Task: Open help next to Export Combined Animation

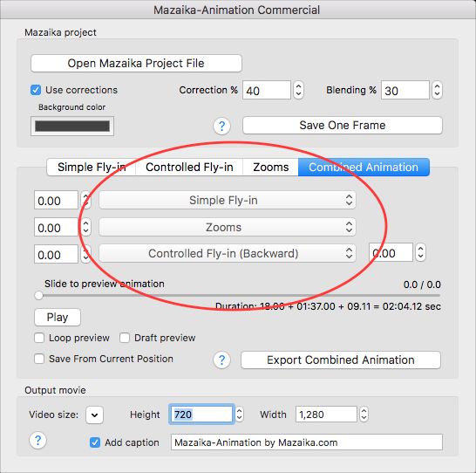Action: 222,360
